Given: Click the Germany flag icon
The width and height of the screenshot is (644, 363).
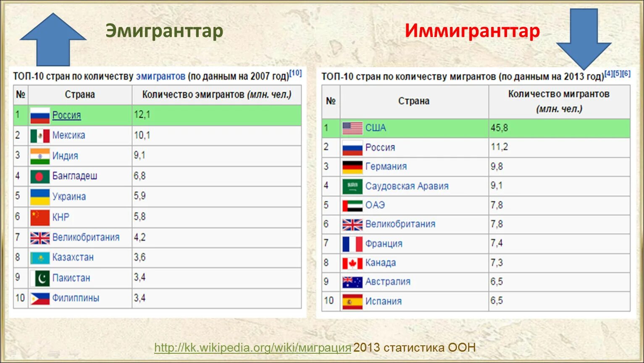Looking at the screenshot, I should (x=352, y=167).
